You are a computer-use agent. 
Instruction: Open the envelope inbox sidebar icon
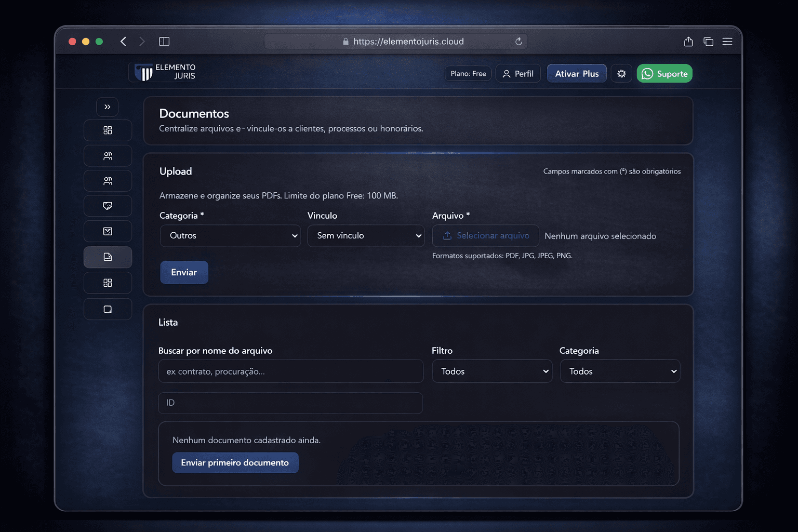tap(108, 231)
